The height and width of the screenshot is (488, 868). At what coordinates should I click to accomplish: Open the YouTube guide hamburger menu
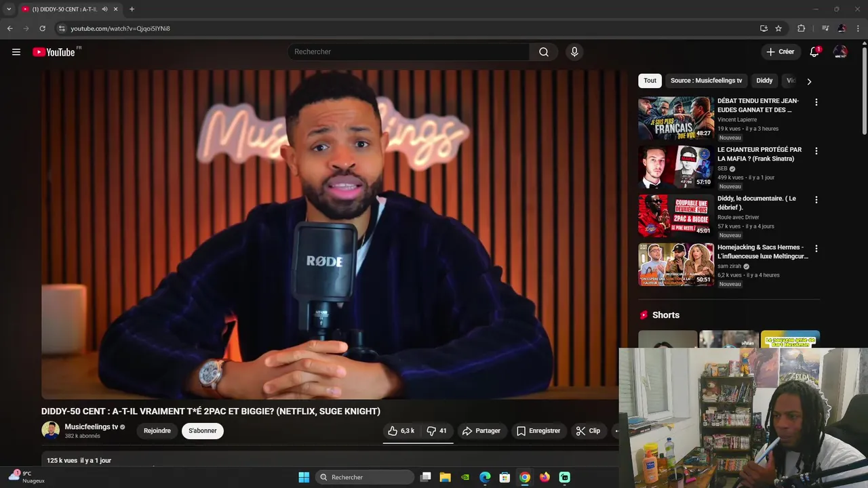coord(16,52)
